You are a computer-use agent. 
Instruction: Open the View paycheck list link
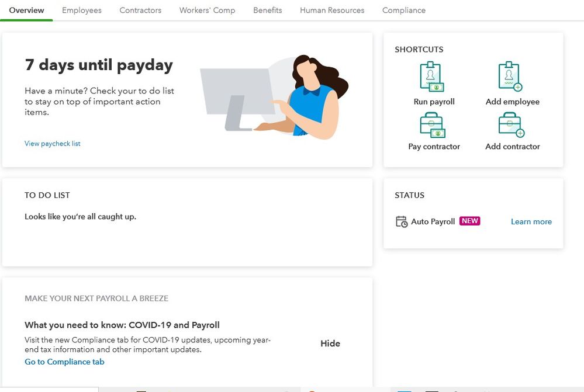coord(53,144)
